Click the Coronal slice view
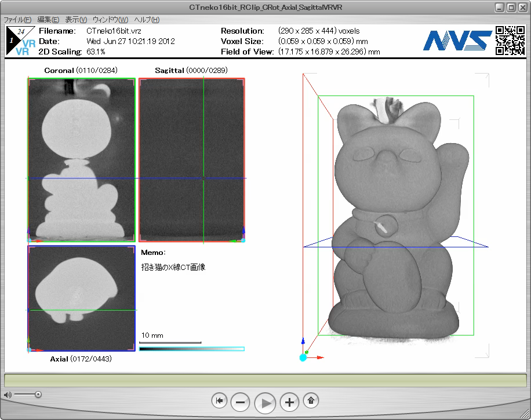The width and height of the screenshot is (531, 420). coord(81,160)
